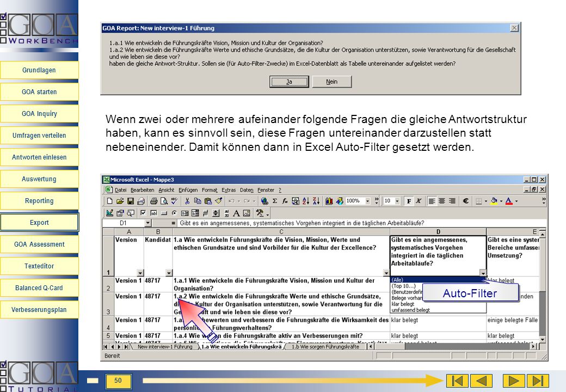Click the Paste clipboard icon

pyautogui.click(x=208, y=201)
